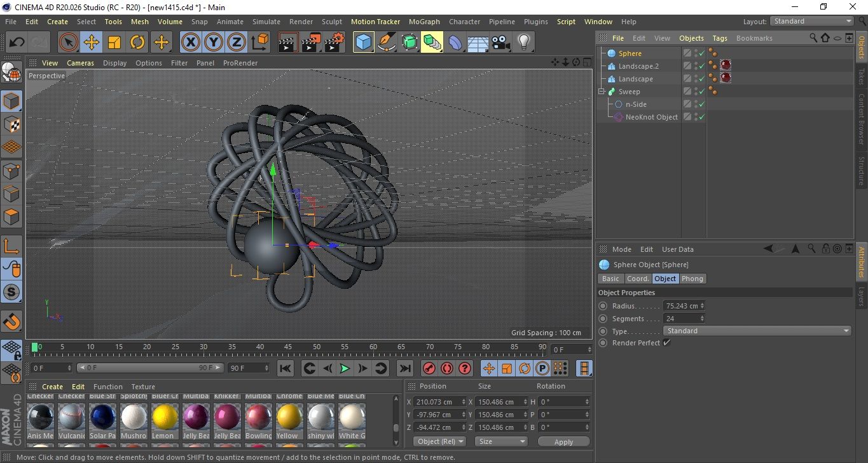This screenshot has height=463, width=868.
Task: Click the Camera object icon
Action: [501, 43]
